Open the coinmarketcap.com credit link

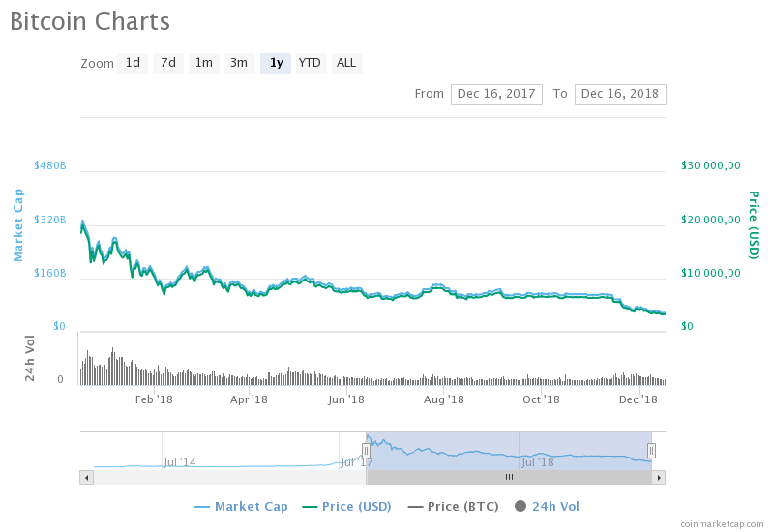[x=722, y=524]
